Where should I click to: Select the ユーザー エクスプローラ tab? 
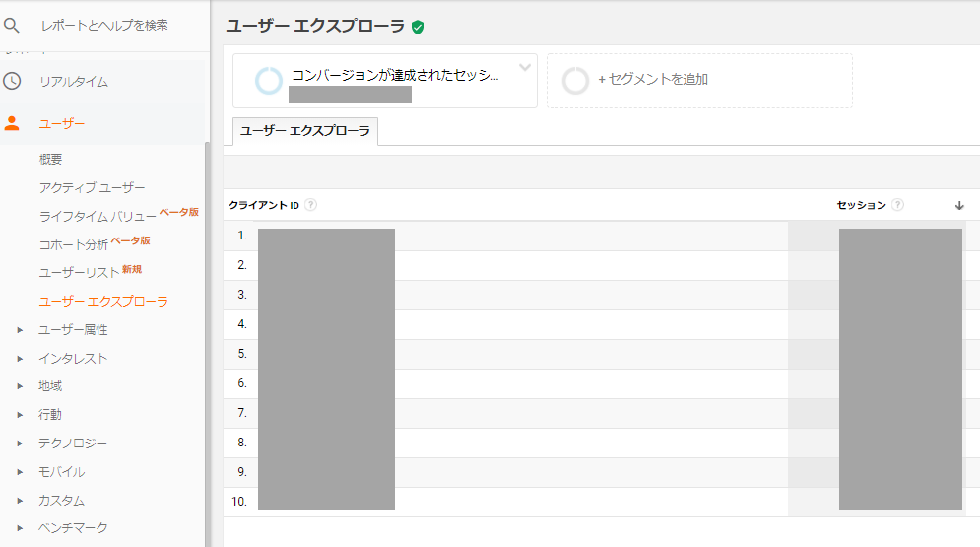point(305,131)
